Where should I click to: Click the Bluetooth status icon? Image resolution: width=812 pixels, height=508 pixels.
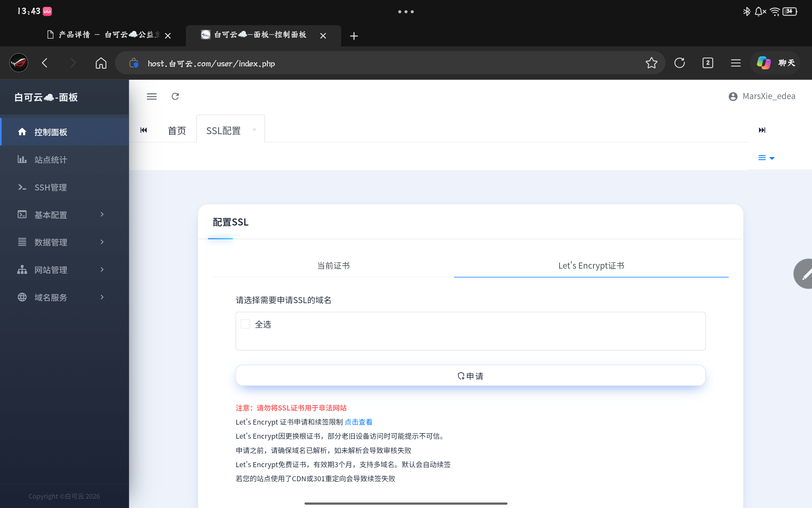pos(746,11)
